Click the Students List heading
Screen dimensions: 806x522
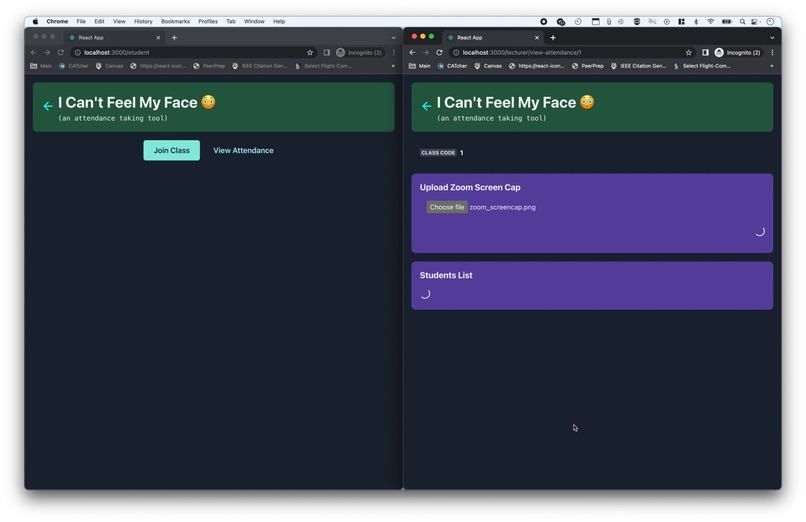pyautogui.click(x=446, y=275)
